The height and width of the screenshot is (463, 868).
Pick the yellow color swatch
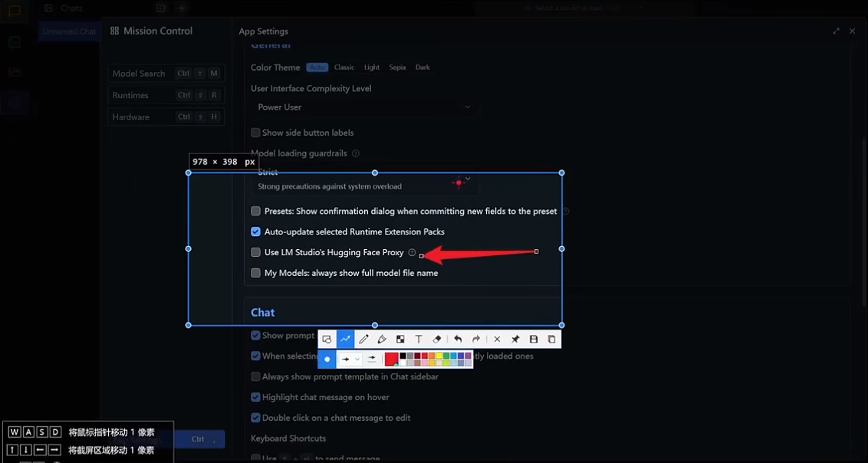click(439, 356)
